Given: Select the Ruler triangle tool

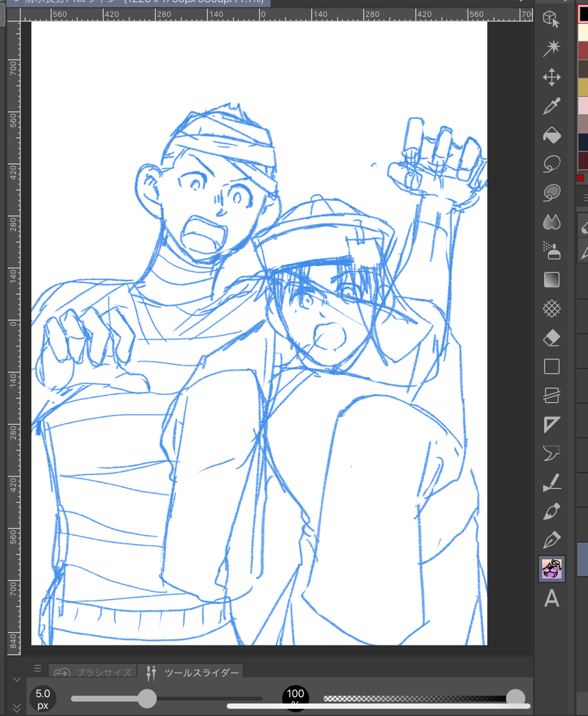Looking at the screenshot, I should click(551, 425).
